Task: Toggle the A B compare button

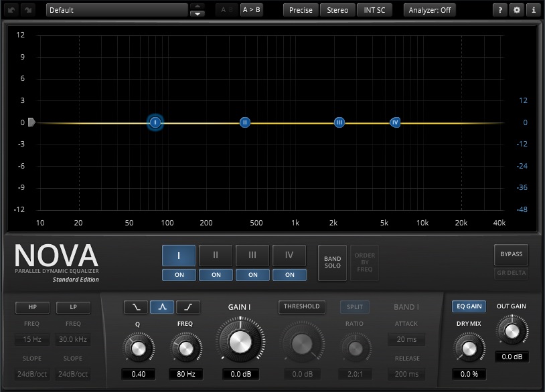Action: tap(226, 10)
